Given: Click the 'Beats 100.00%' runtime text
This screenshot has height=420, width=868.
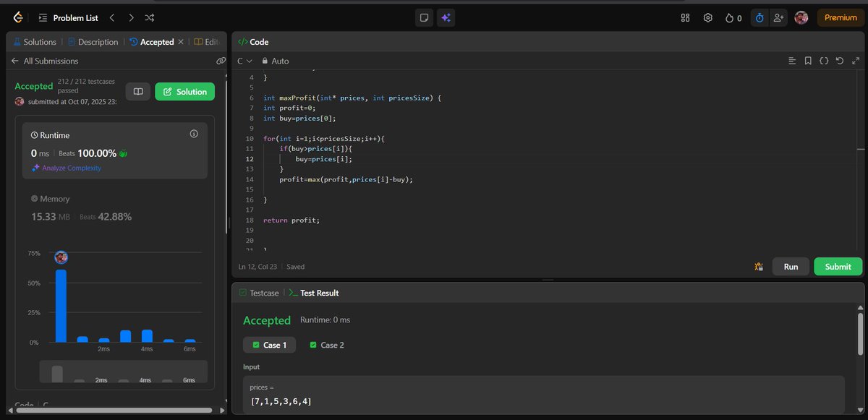Looking at the screenshot, I should coord(88,153).
